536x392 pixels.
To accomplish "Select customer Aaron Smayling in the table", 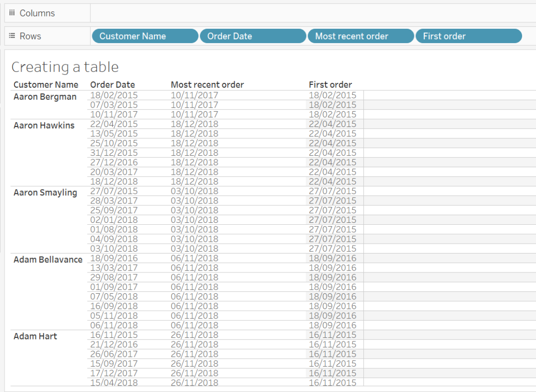I will [x=45, y=192].
